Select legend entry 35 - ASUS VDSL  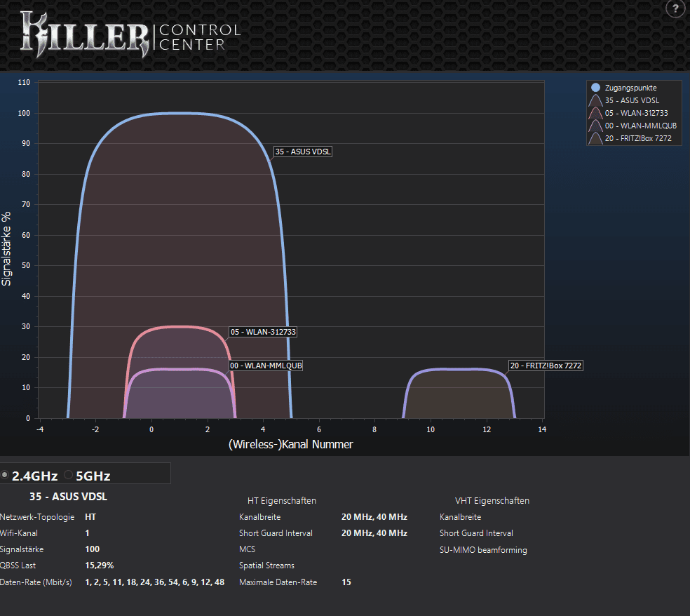point(632,100)
